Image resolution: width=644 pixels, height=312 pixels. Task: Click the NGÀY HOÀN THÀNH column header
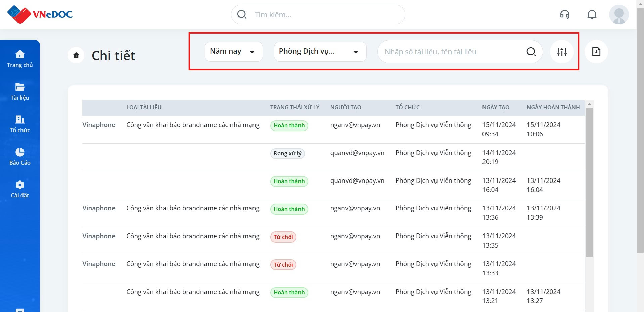pyautogui.click(x=553, y=107)
